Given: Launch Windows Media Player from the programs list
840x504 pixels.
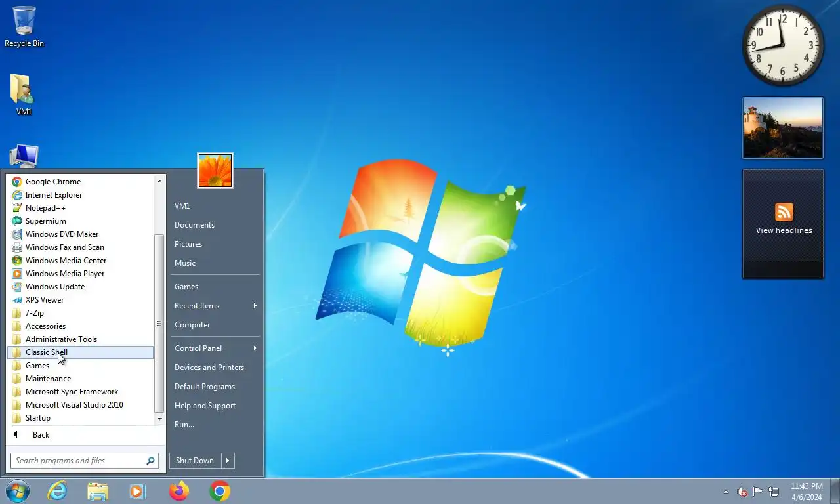Looking at the screenshot, I should (80, 274).
